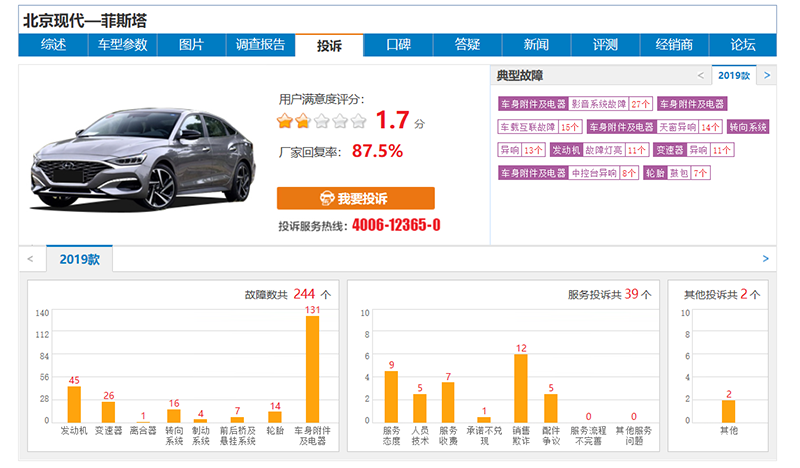Click the 轮胎 bar showing 14
Image resolution: width=800 pixels, height=468 pixels.
[275, 417]
